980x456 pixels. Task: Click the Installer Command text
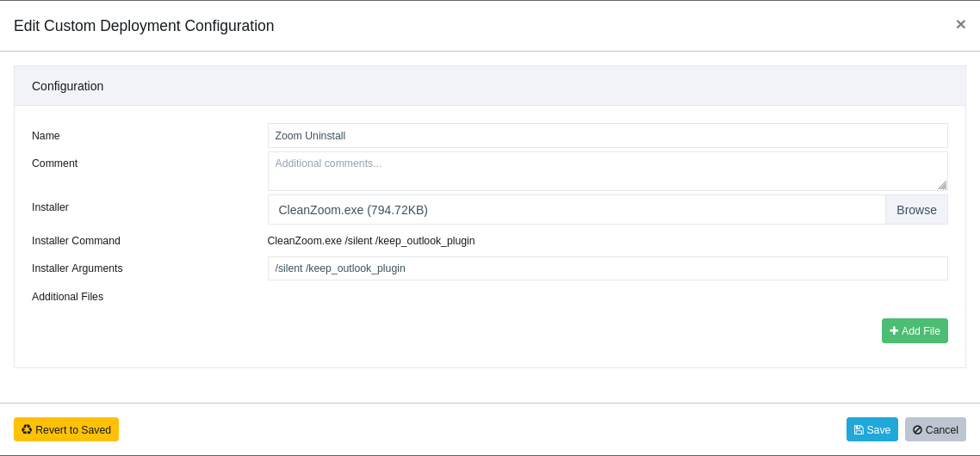coord(370,241)
